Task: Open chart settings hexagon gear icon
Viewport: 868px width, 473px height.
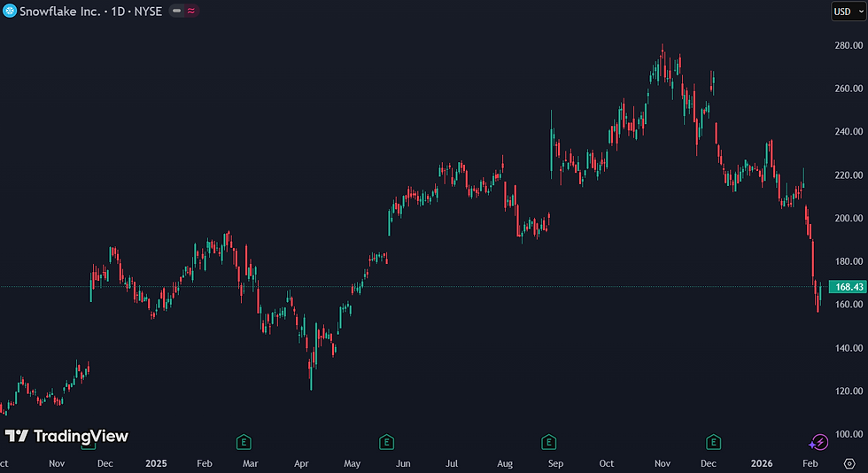Action: pos(849,463)
